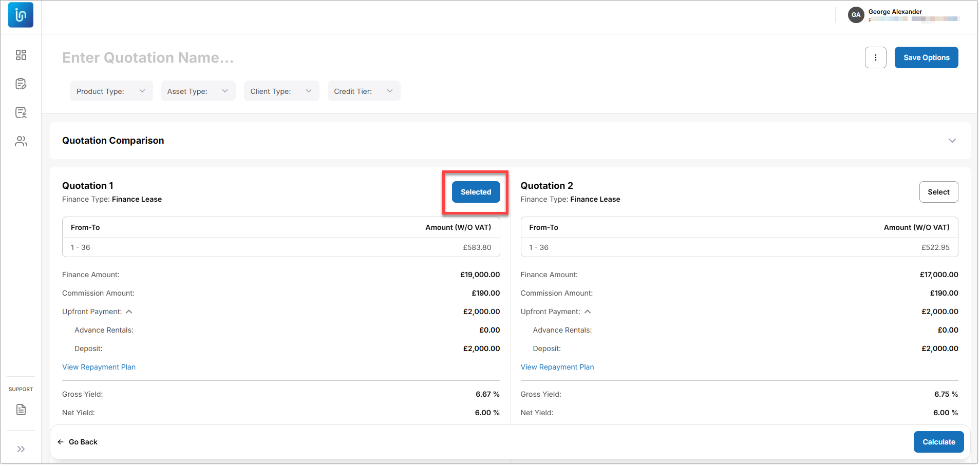Click the 6.75 % gross yield value
Image resolution: width=980 pixels, height=466 pixels.
point(946,394)
